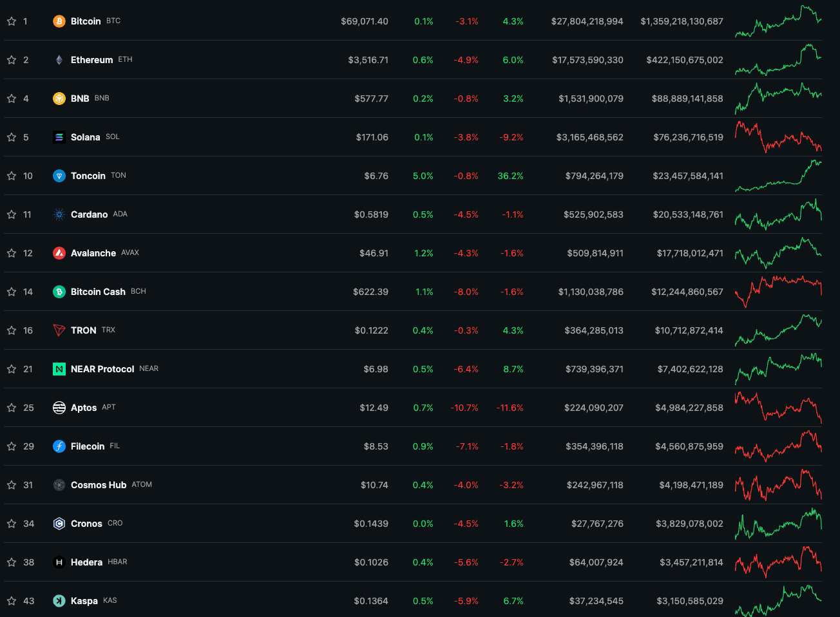Click Ethereum's 7-day price sparkline
840x617 pixels.
tap(778, 60)
